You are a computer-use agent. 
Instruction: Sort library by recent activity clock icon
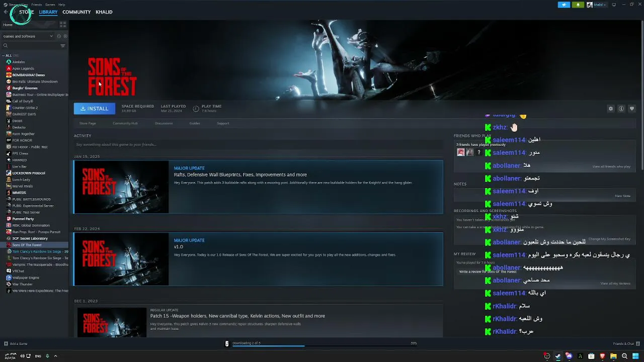[59, 36]
